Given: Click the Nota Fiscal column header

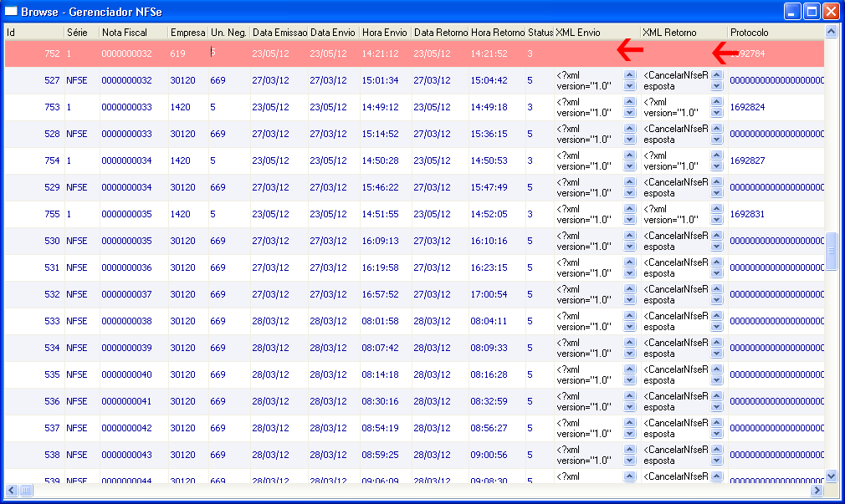Looking at the screenshot, I should [134, 33].
